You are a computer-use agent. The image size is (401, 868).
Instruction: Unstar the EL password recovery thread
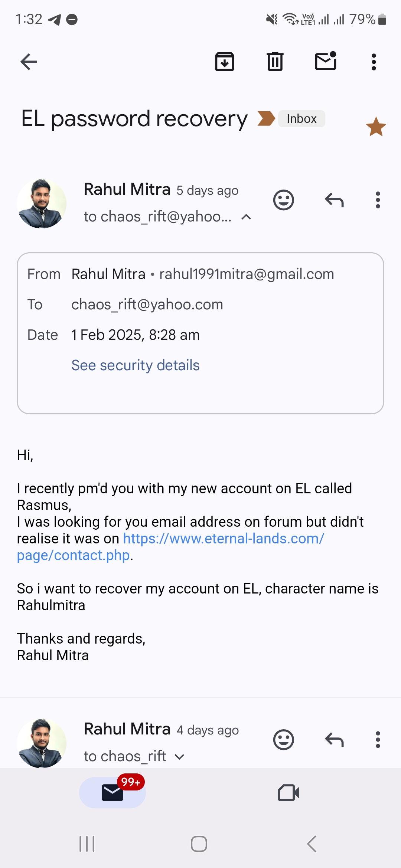click(376, 126)
